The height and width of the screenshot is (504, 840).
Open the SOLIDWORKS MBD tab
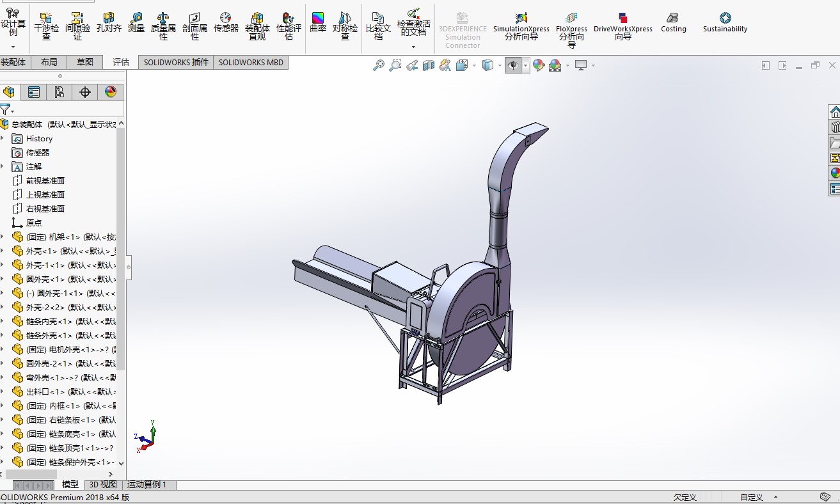pos(251,62)
